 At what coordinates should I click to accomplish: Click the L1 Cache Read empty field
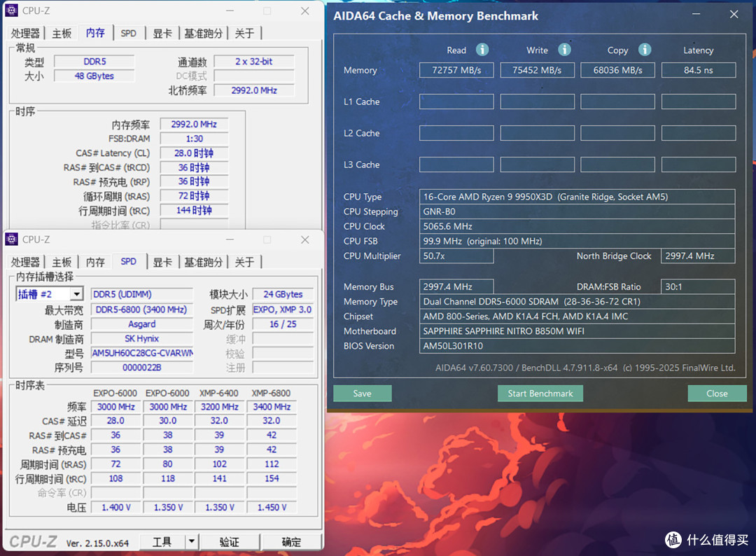[x=456, y=102]
